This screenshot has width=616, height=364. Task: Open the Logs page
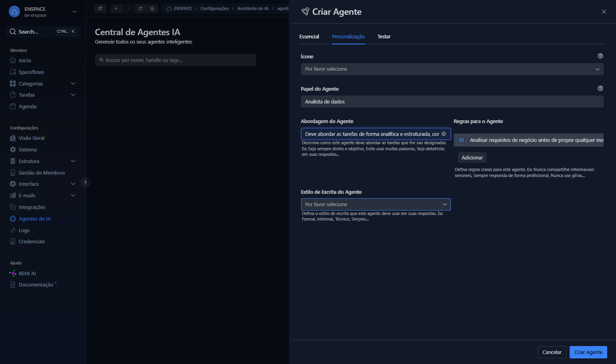point(24,230)
